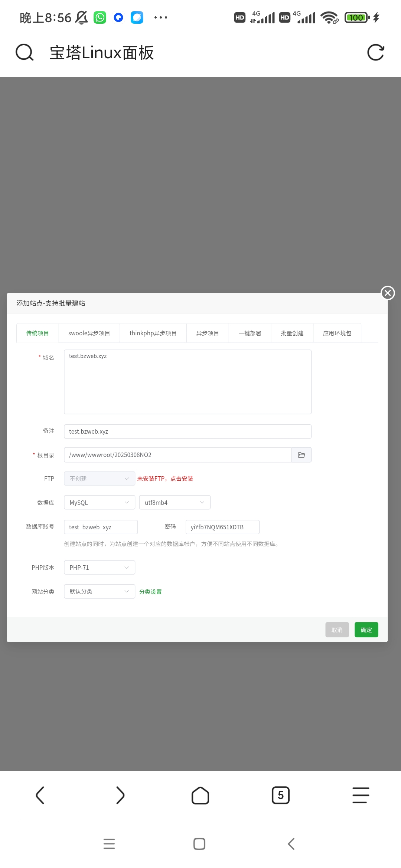Tap the search magnifier icon
This screenshot has height=868, width=401.
pyautogui.click(x=25, y=52)
